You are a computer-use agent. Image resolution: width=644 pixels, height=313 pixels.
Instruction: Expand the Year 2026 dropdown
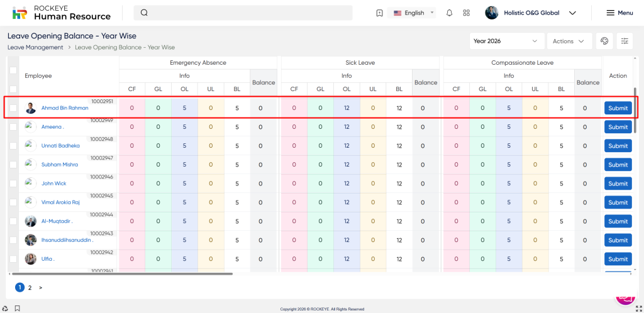[506, 41]
